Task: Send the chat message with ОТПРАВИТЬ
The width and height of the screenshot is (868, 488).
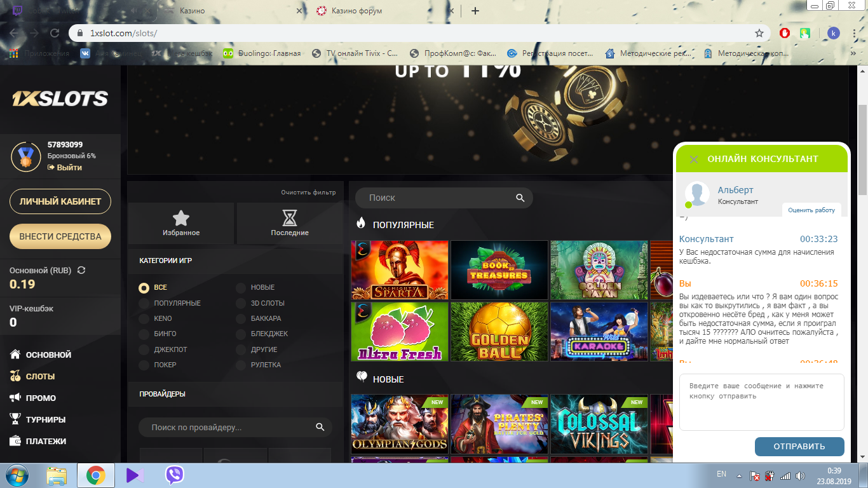Action: tap(799, 446)
